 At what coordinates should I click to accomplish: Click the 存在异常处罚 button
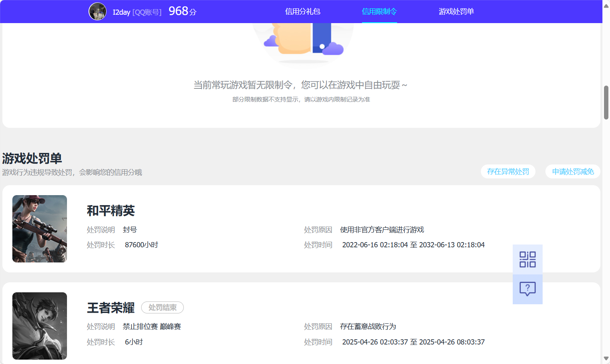click(508, 172)
